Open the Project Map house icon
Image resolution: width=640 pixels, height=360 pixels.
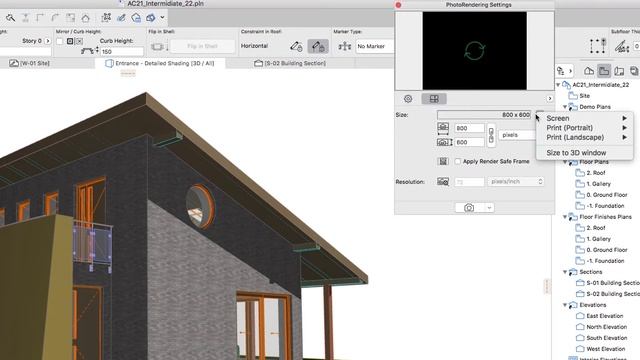pyautogui.click(x=589, y=71)
